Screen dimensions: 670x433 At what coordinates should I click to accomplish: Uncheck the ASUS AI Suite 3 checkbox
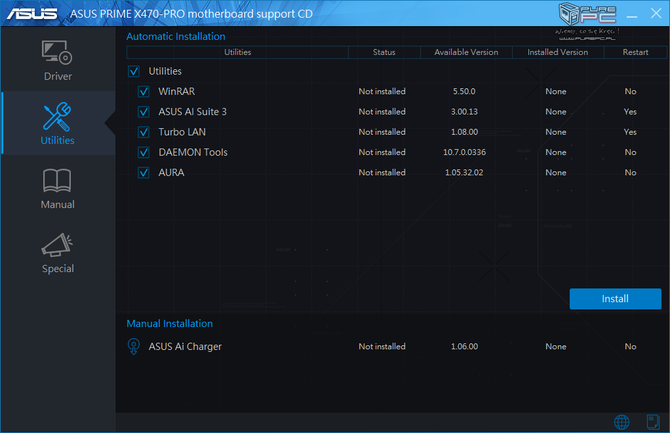pyautogui.click(x=144, y=112)
